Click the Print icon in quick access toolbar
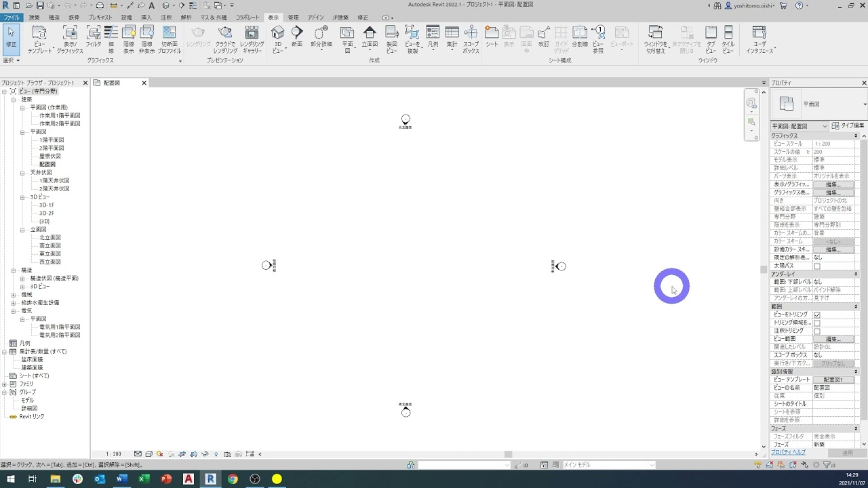 coord(100,5)
